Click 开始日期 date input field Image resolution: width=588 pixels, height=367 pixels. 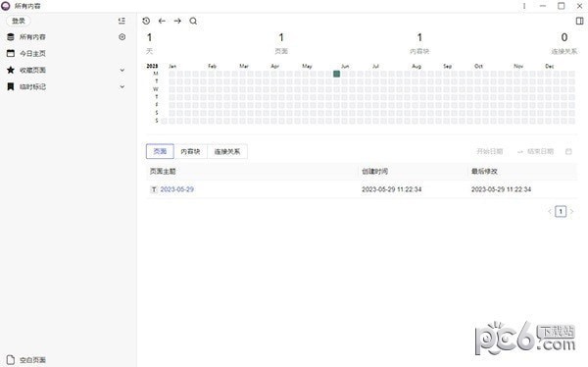point(489,151)
